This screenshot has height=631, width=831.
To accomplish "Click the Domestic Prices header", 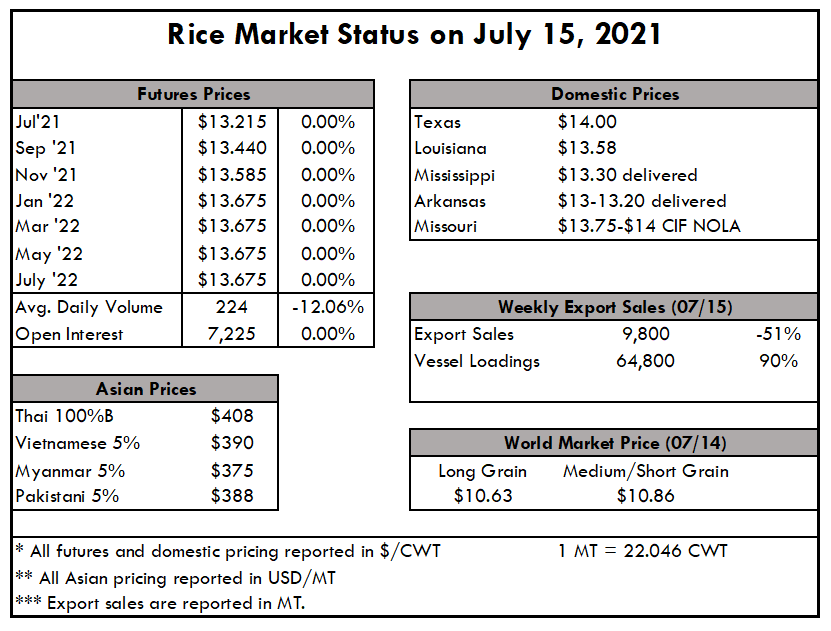I will (614, 94).
